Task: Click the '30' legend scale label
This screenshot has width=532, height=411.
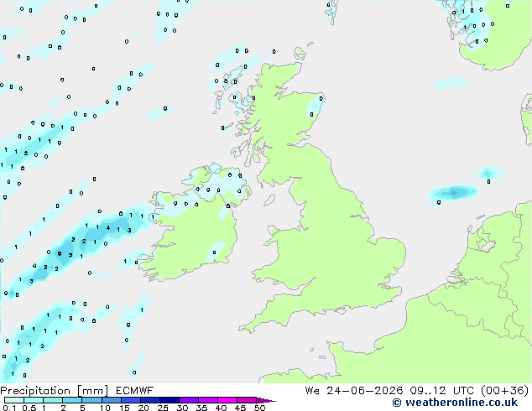Action: [183, 408]
